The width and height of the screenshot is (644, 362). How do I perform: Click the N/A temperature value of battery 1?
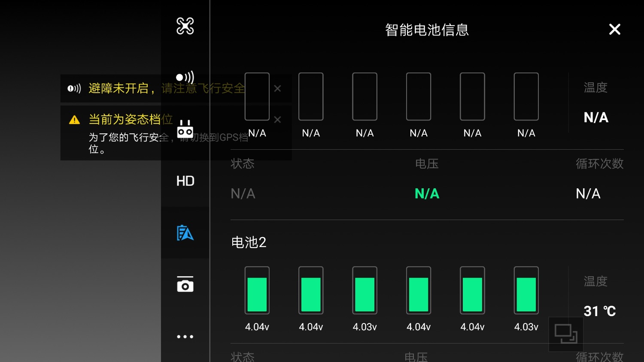click(596, 118)
